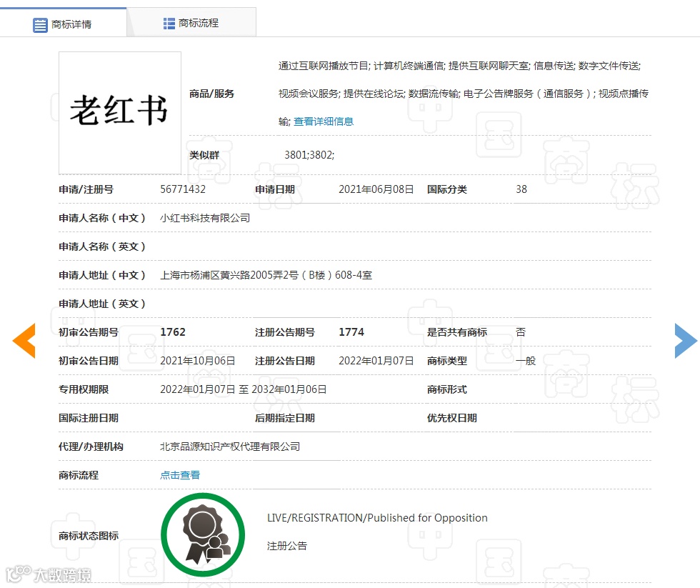This screenshot has height=588, width=700.
Task: Click the 申请/注册号 label
Action: (x=86, y=189)
